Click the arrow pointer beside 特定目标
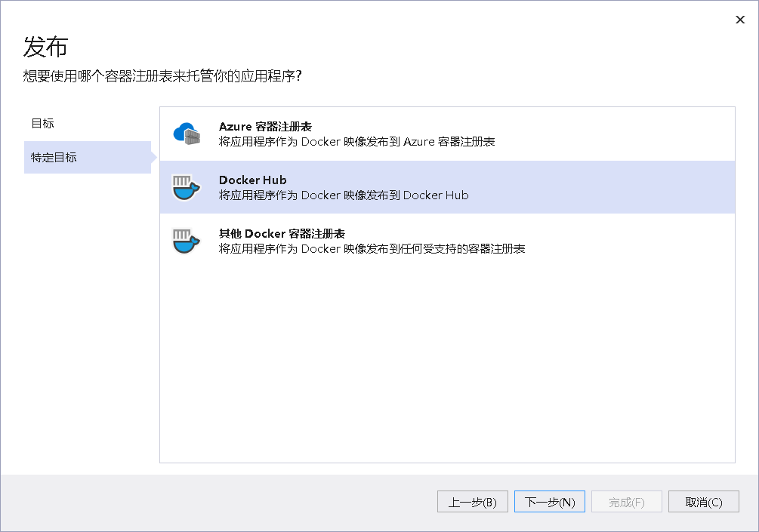Image resolution: width=759 pixels, height=532 pixels. click(154, 158)
